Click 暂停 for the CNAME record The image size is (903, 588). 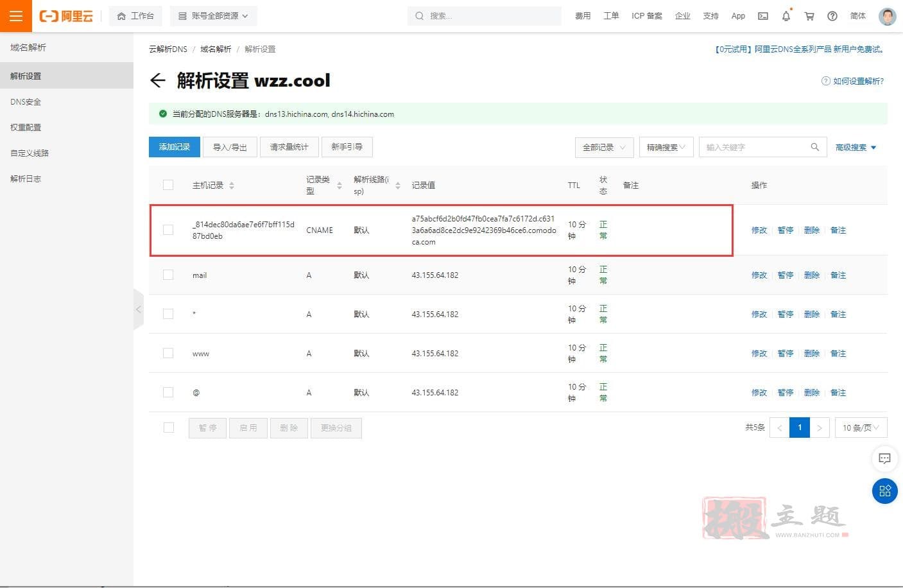coord(786,230)
